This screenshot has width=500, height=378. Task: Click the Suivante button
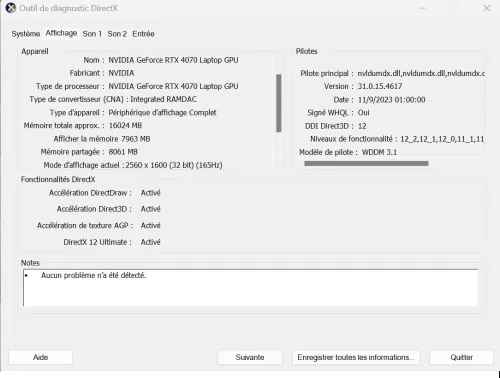250,357
